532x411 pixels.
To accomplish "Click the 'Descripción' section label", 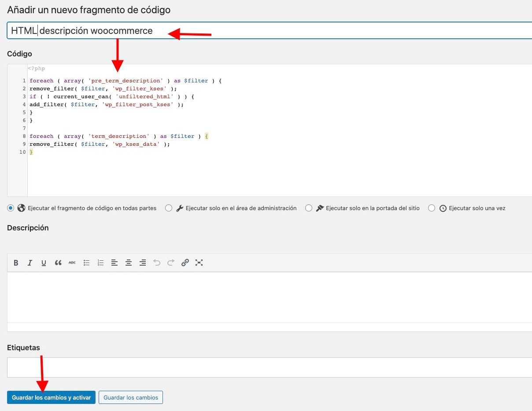I will (28, 228).
